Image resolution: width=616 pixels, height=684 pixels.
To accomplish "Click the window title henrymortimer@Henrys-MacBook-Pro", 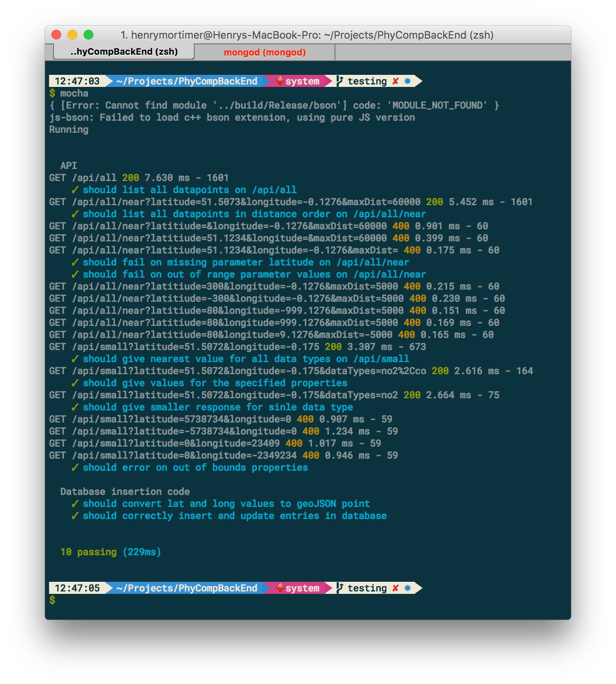I will 307,35.
